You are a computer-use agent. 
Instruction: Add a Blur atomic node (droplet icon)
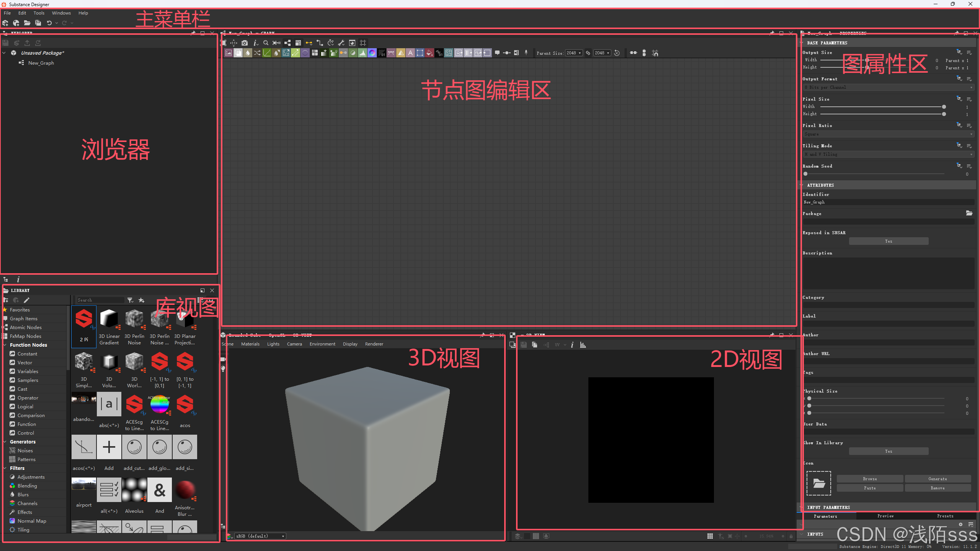(x=248, y=53)
